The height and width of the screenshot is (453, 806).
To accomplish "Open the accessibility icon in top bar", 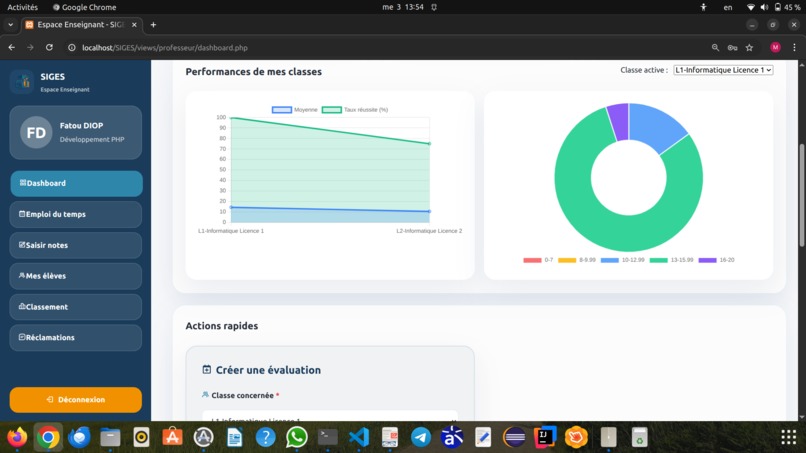I will point(703,7).
